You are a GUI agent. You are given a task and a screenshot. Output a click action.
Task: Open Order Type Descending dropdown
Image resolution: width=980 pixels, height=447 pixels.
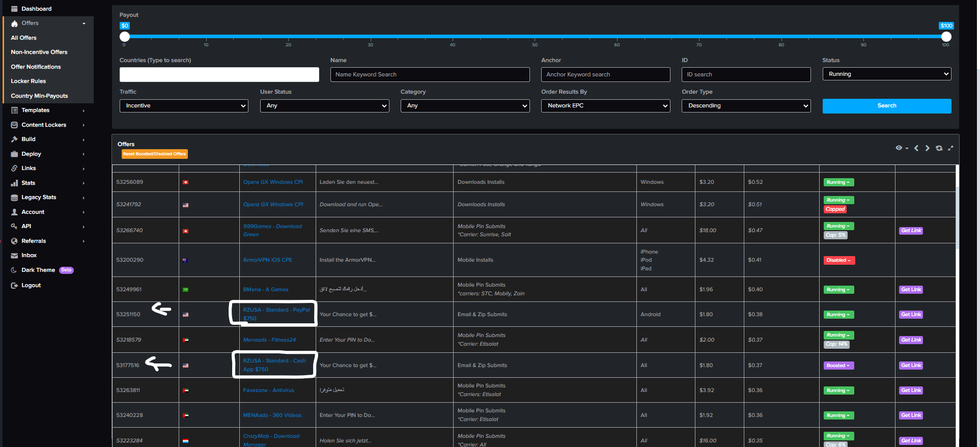click(x=746, y=105)
